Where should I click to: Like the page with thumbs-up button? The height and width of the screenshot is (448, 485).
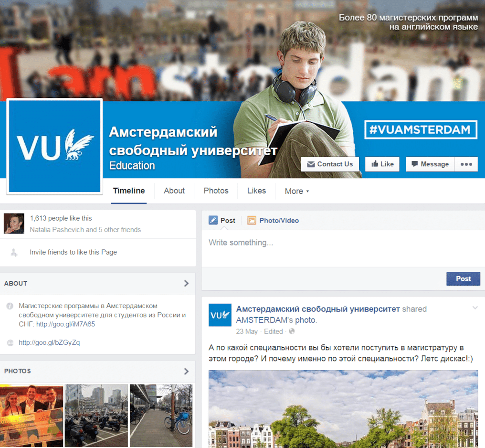click(382, 164)
